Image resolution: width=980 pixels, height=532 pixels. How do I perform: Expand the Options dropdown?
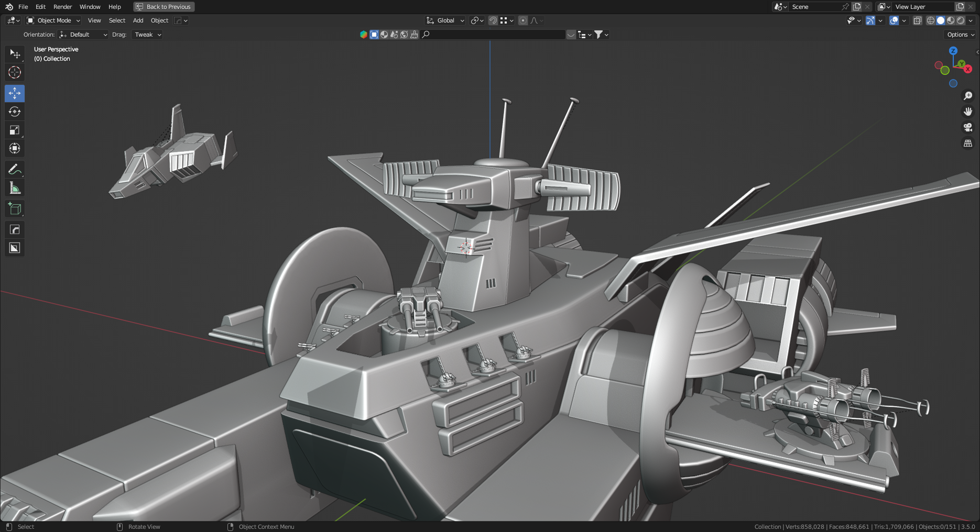pos(961,35)
